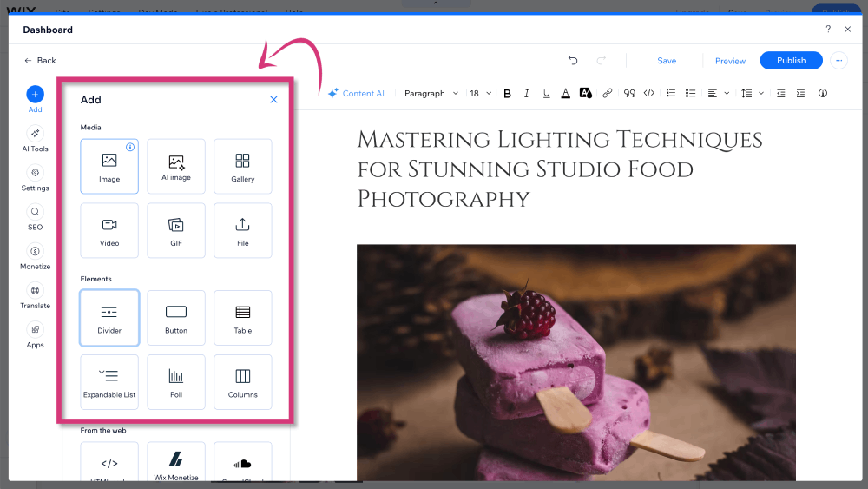Open the Settings gear in sidebar
Viewport: 868px width, 489px height.
click(35, 178)
